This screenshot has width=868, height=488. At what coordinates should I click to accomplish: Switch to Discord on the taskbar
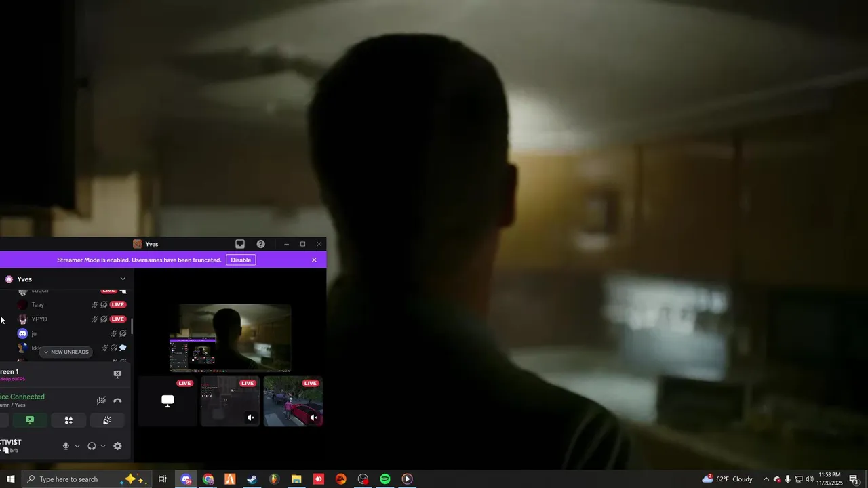click(186, 479)
